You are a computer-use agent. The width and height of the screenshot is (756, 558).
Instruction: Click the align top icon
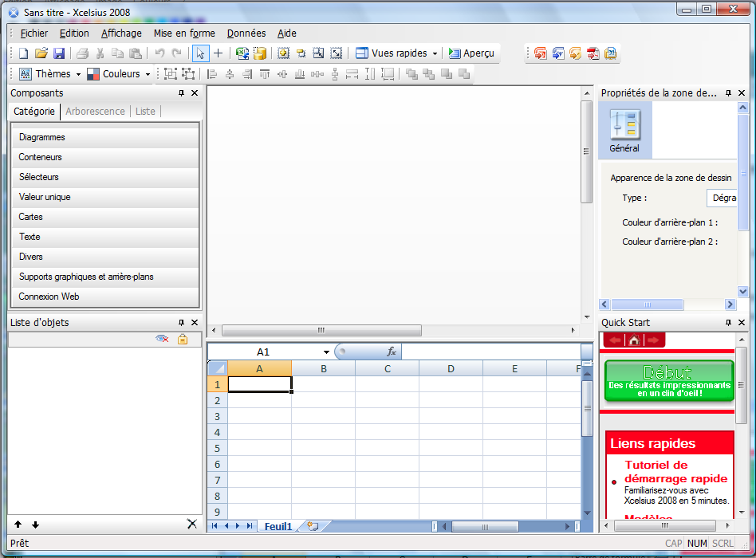(264, 73)
